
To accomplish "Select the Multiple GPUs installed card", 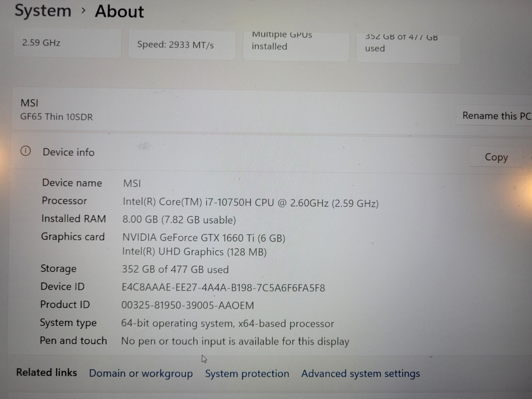I will (x=296, y=46).
